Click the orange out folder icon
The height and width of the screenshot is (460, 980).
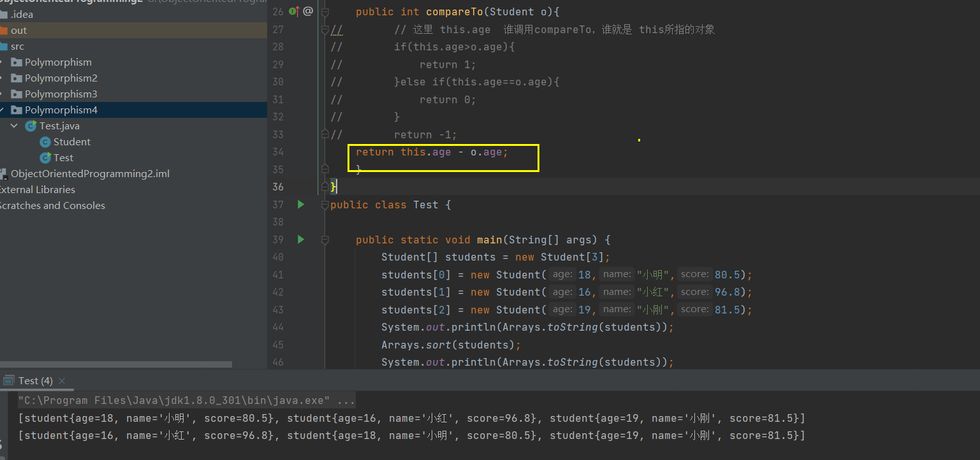(4, 31)
